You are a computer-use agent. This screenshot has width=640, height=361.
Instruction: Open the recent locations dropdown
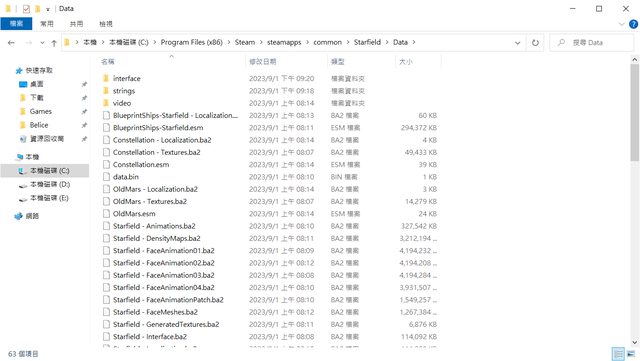(x=42, y=43)
